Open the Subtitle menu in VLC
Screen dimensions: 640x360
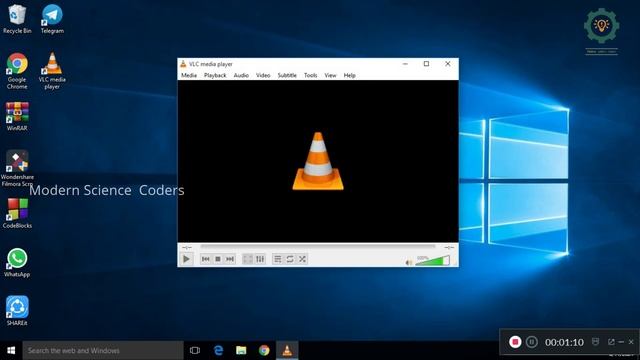[x=287, y=75]
